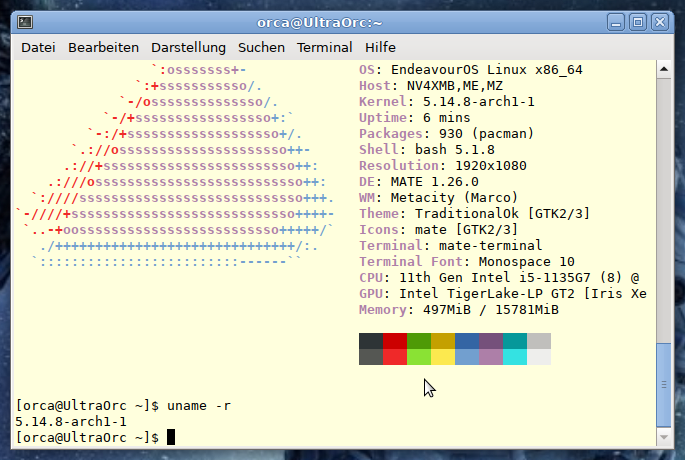Click the white bottom-row color block
The height and width of the screenshot is (460, 685).
pyautogui.click(x=539, y=356)
